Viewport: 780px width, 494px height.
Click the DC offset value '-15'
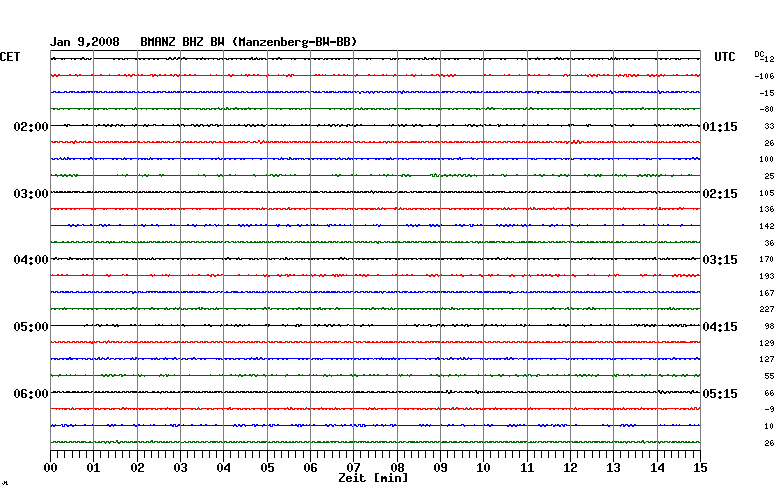(767, 93)
